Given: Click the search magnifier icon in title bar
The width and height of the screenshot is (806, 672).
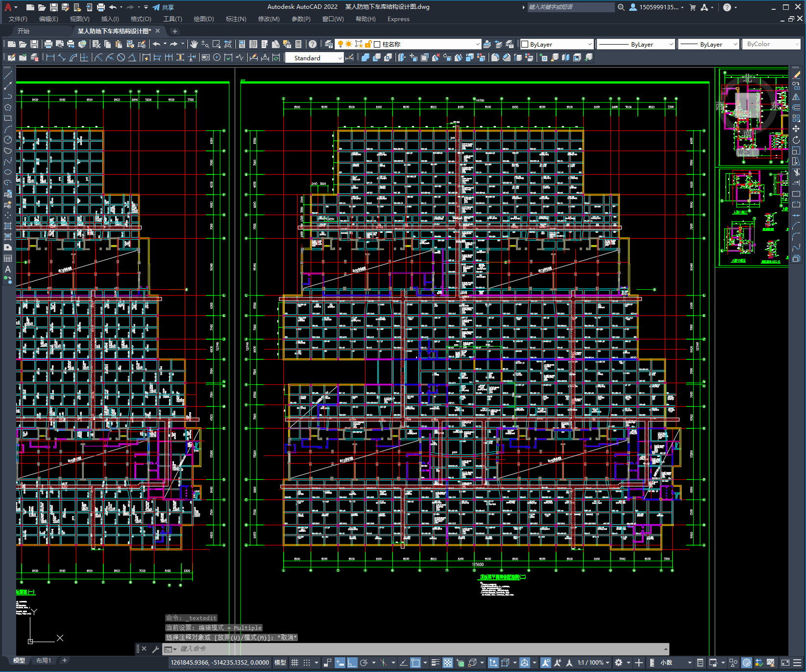Looking at the screenshot, I should coord(621,7).
